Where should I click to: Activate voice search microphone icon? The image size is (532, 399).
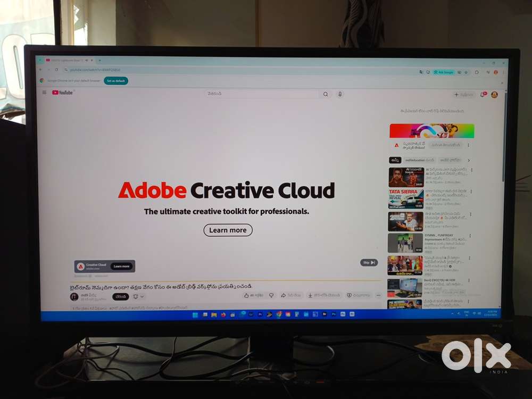(x=340, y=94)
